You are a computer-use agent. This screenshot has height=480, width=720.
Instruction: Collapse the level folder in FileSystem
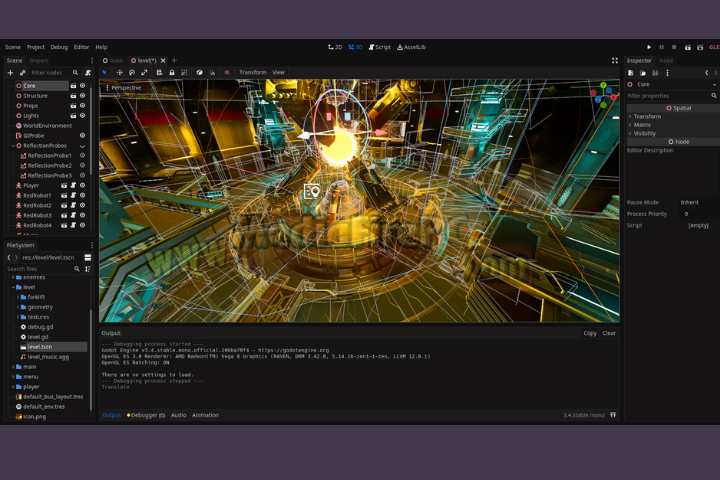(13, 287)
